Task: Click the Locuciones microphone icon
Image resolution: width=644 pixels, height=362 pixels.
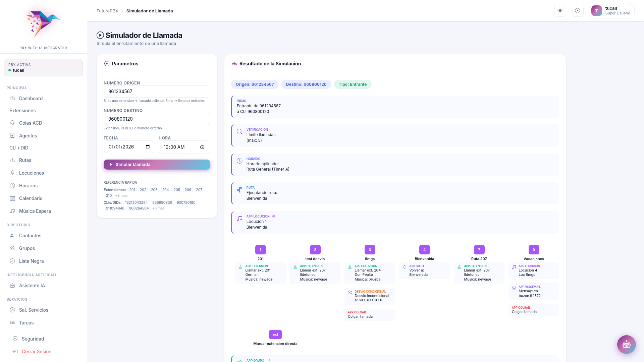Action: tap(12, 173)
